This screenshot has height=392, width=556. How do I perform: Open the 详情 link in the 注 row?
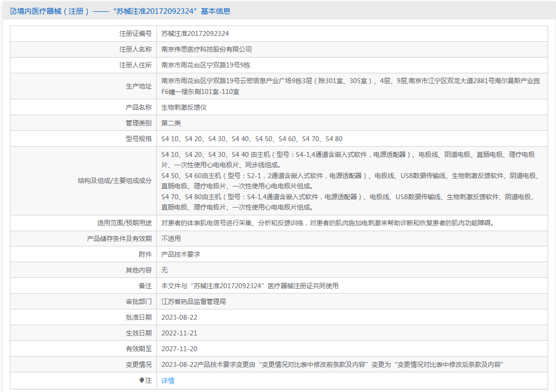tap(168, 381)
